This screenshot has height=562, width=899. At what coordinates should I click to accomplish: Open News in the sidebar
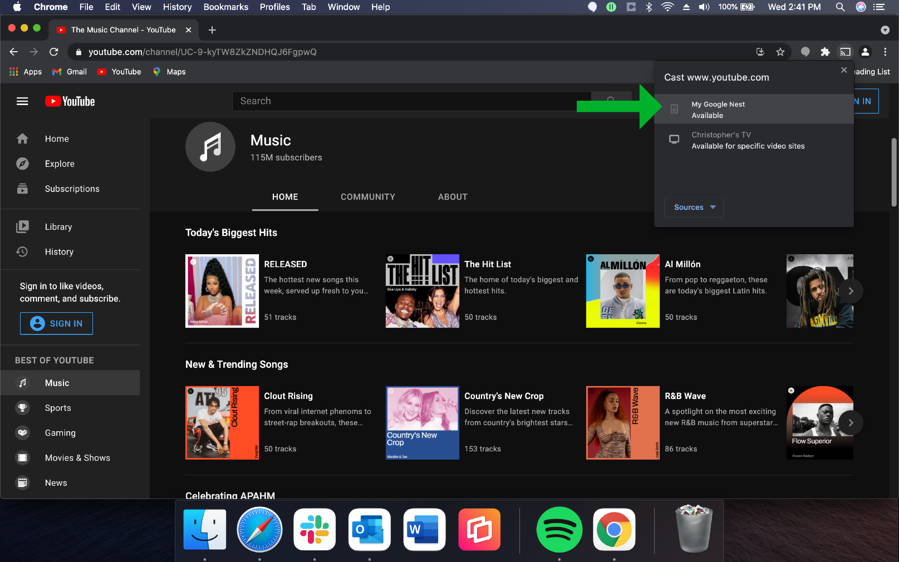70,483
